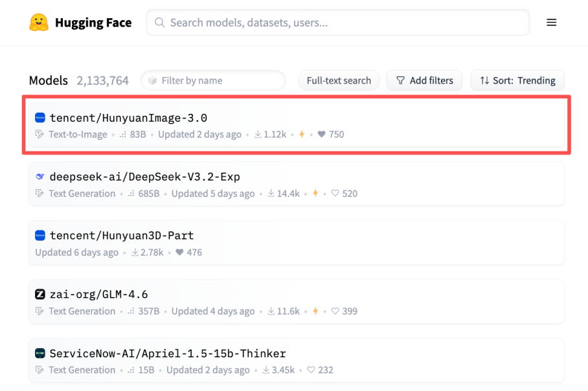Open the hamburger menu
Screen dimensions: 588x391
point(551,23)
